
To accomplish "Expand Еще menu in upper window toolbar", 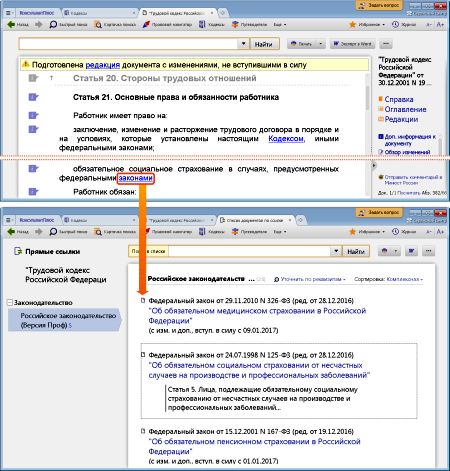I will point(280,24).
